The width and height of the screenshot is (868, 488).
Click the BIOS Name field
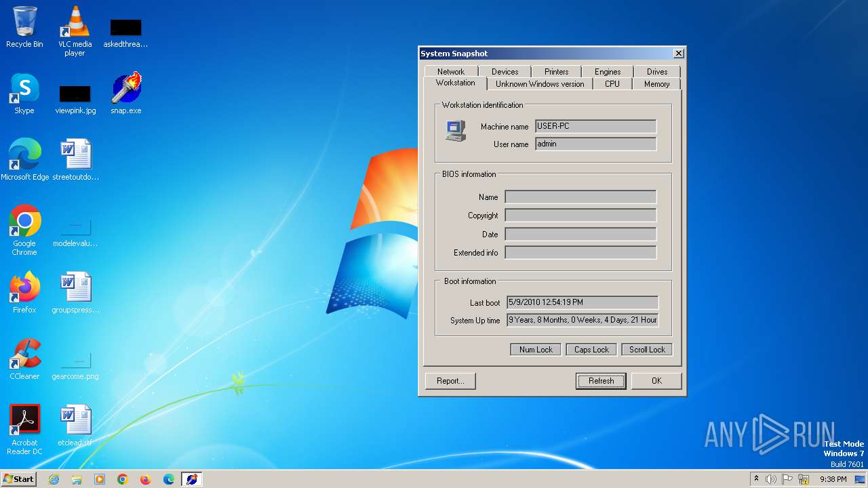[580, 197]
